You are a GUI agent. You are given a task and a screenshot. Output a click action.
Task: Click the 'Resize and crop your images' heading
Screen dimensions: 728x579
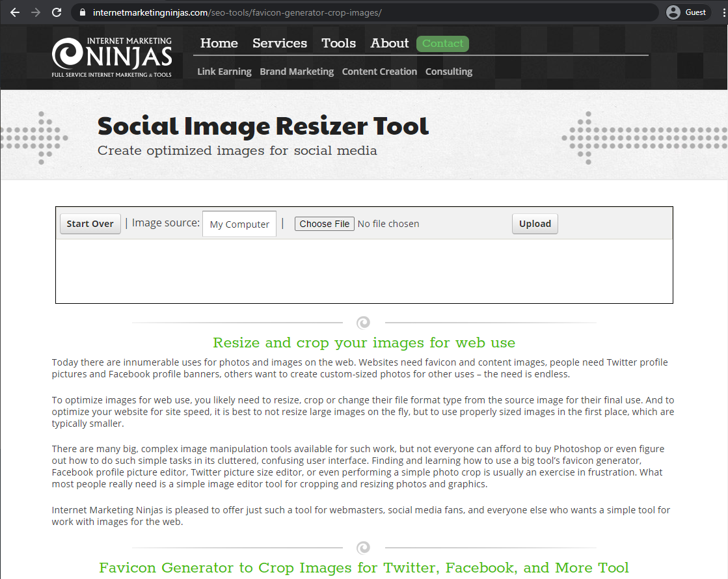364,343
